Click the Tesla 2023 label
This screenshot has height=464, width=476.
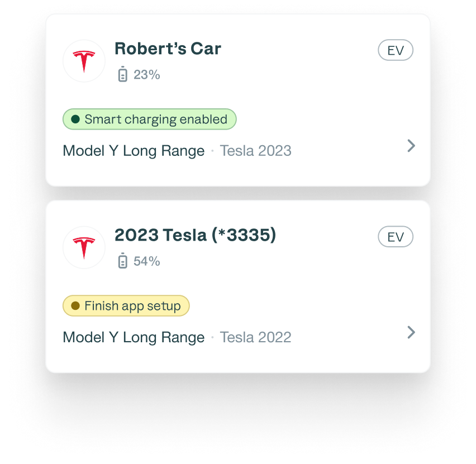(x=255, y=151)
